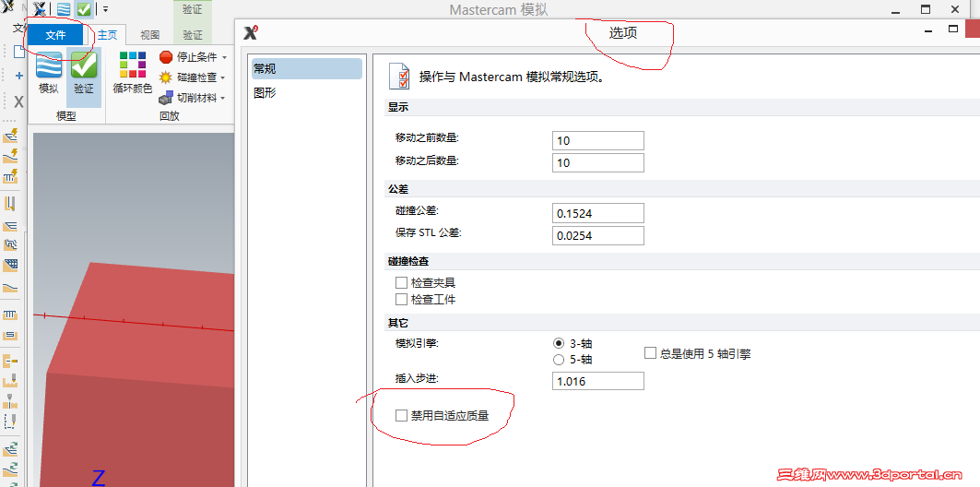This screenshot has width=980, height=487.
Task: Click the new blank document icon on left toolbar
Action: point(19,52)
